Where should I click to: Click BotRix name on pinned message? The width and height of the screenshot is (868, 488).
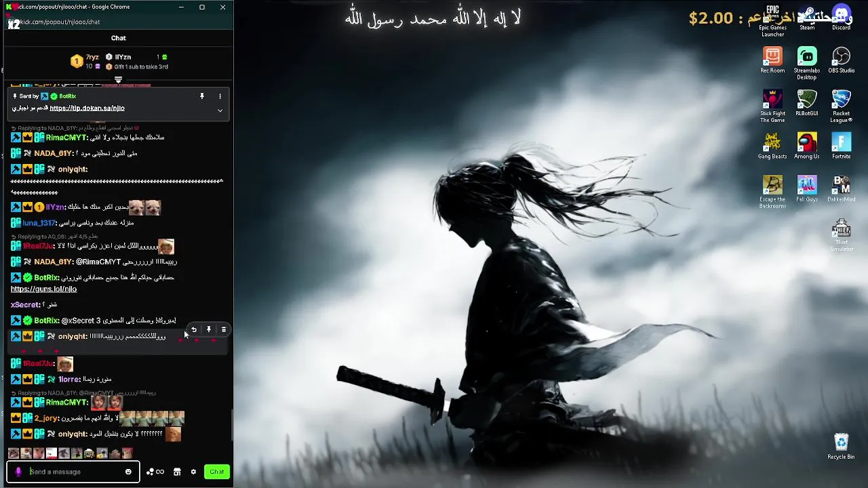[x=67, y=96]
